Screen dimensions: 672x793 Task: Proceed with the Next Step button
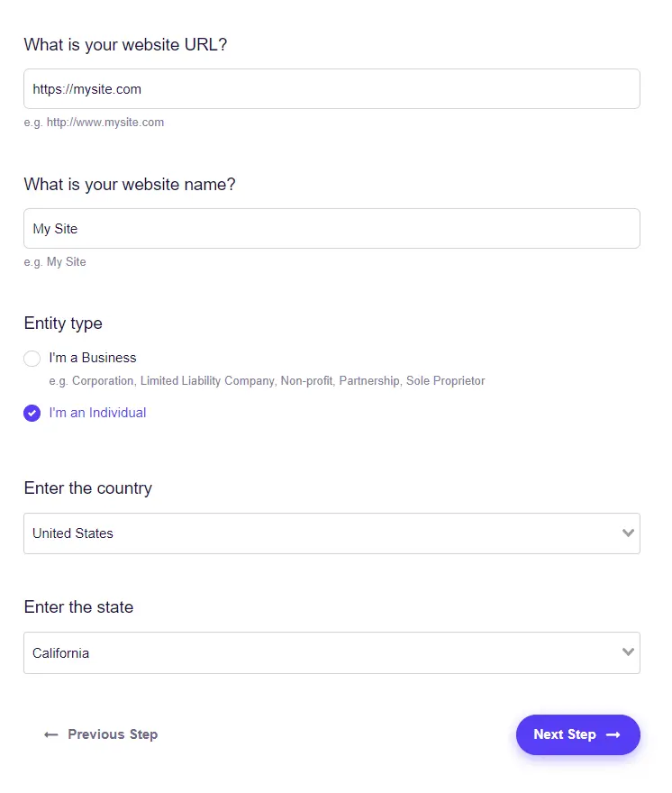pyautogui.click(x=577, y=735)
